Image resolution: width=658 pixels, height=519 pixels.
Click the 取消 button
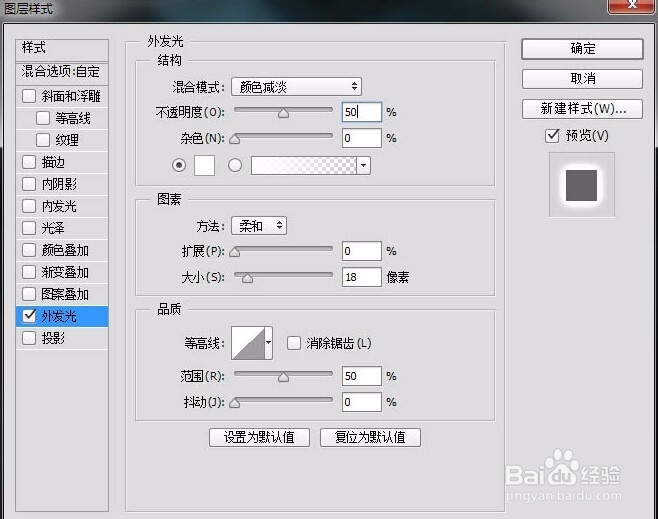582,78
